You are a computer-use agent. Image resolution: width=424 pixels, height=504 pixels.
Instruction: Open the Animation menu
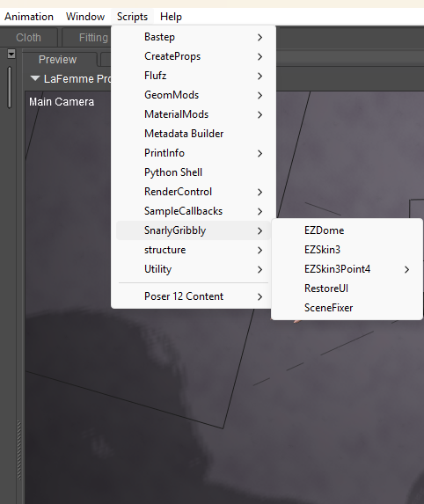29,17
